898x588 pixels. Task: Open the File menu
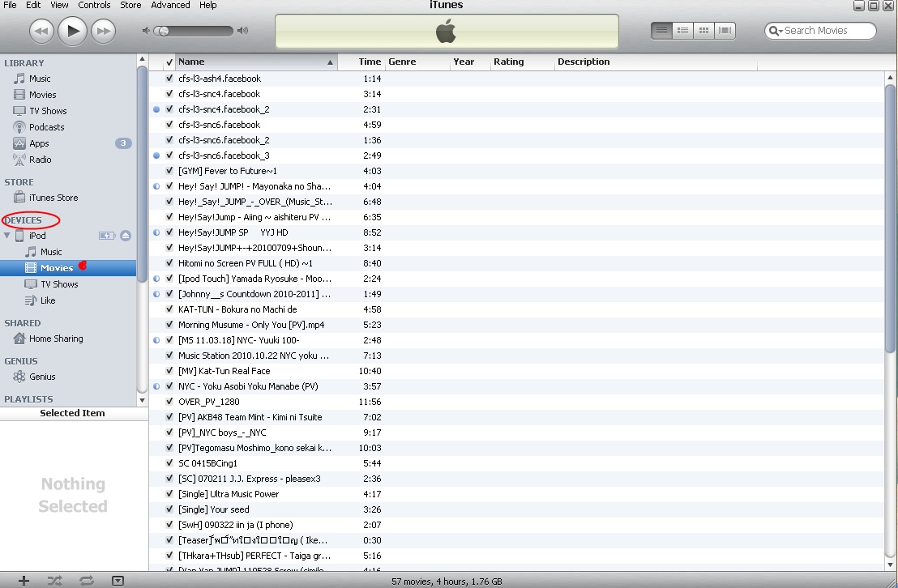point(10,5)
